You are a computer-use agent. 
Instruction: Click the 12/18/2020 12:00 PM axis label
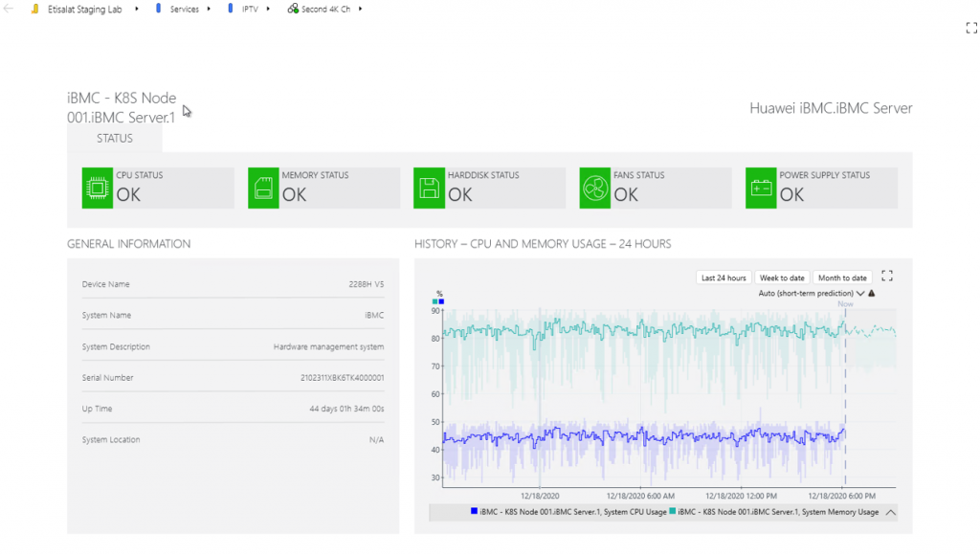tap(742, 497)
